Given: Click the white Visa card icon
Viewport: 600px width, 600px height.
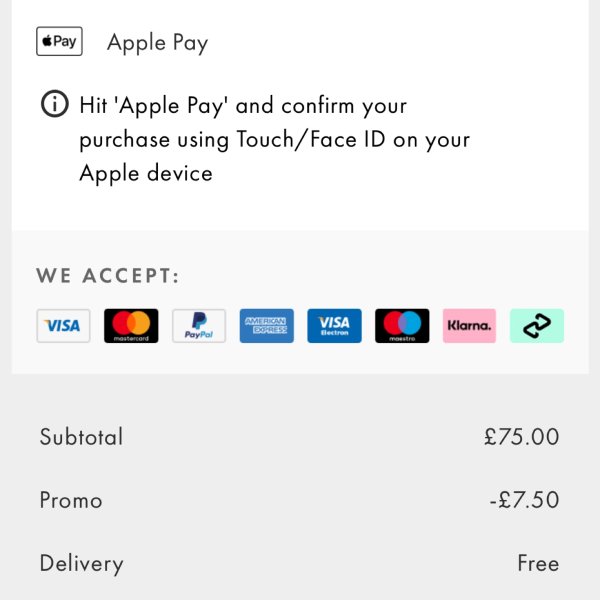Looking at the screenshot, I should point(63,326).
